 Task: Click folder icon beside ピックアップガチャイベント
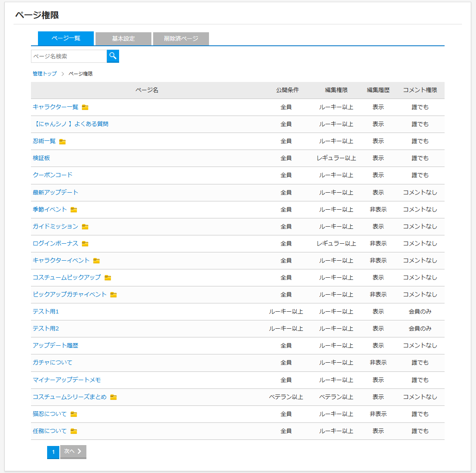113,295
